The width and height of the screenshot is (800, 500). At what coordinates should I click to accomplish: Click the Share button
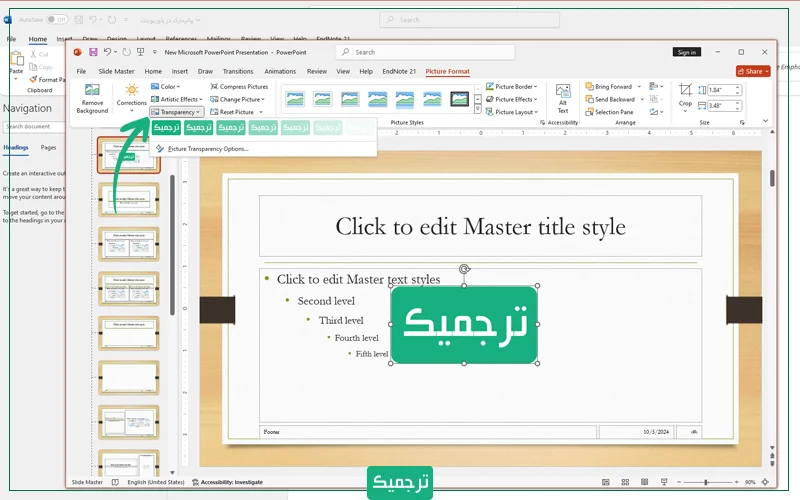pyautogui.click(x=753, y=71)
